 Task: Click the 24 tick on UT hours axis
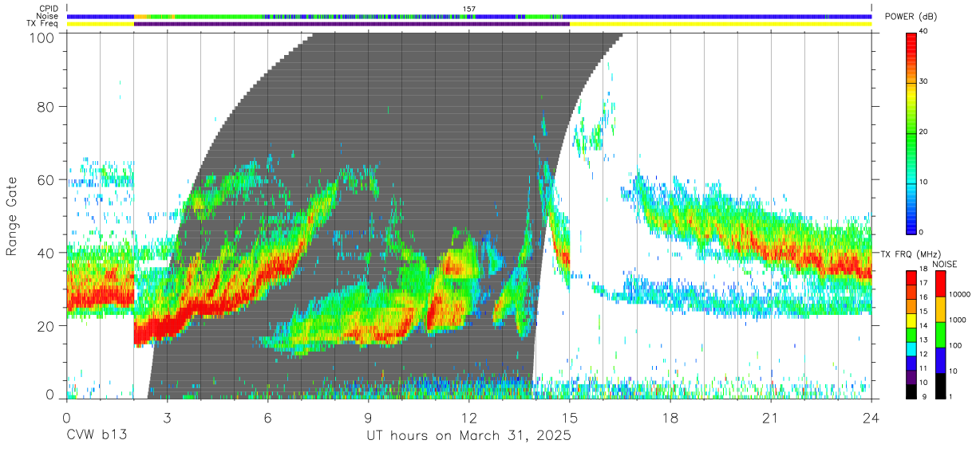[871, 417]
